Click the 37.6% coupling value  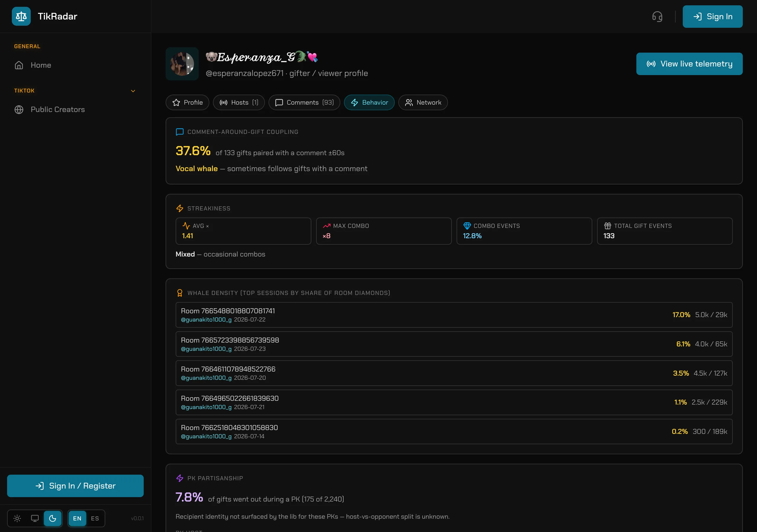(x=193, y=151)
